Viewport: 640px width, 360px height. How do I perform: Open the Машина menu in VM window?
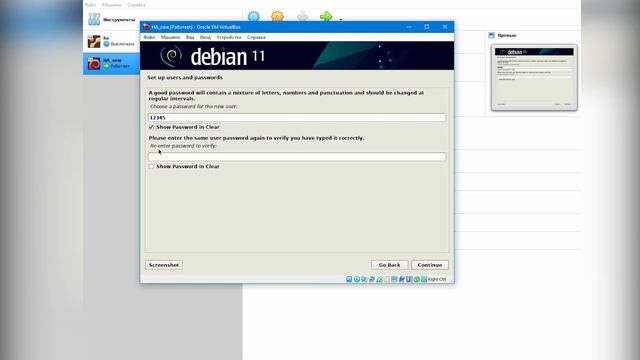[170, 37]
